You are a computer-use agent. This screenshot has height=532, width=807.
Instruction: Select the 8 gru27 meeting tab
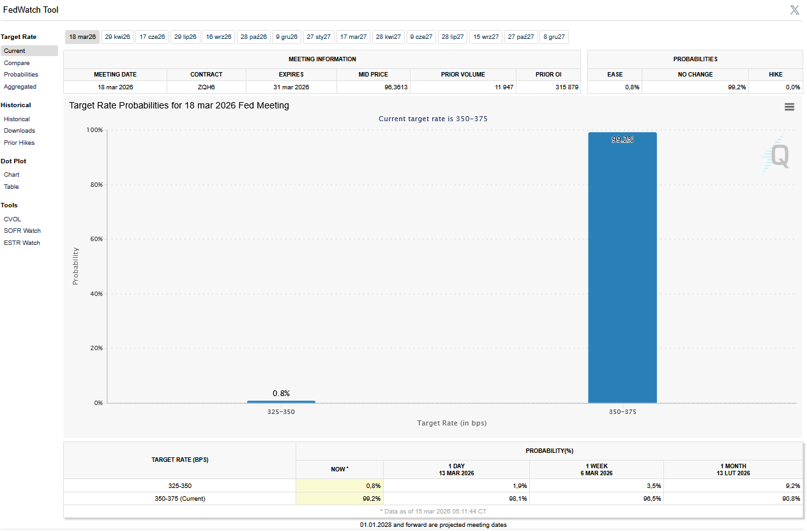tap(554, 37)
